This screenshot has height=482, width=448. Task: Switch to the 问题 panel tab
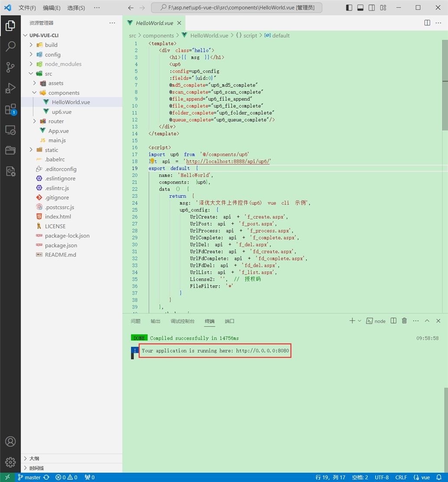136,321
